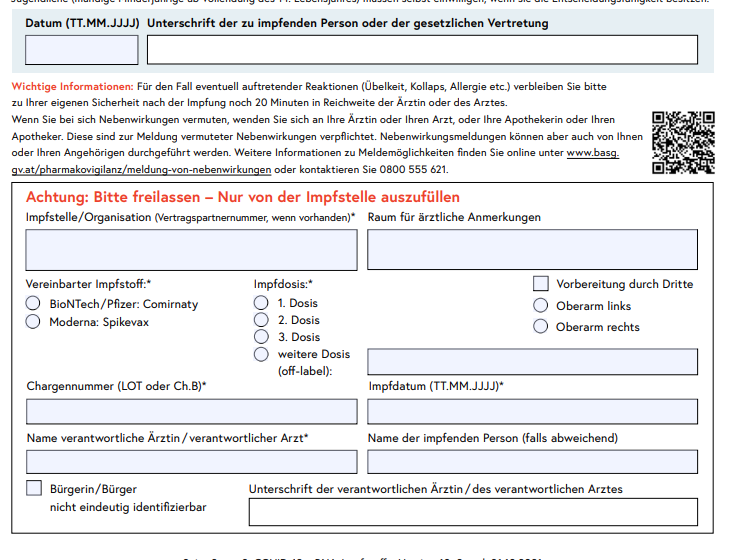Click the off-label dose text field
The height and width of the screenshot is (560, 732).
coord(533,362)
